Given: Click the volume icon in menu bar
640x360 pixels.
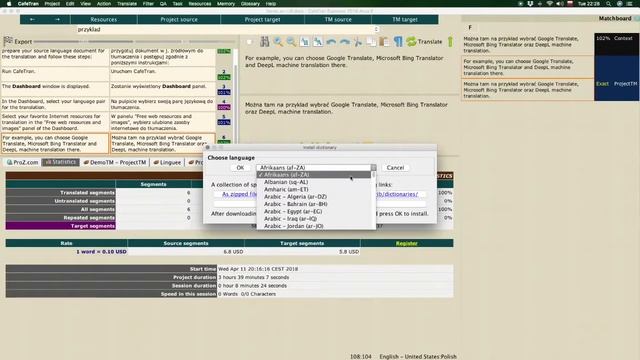Looking at the screenshot, I should [560, 4].
